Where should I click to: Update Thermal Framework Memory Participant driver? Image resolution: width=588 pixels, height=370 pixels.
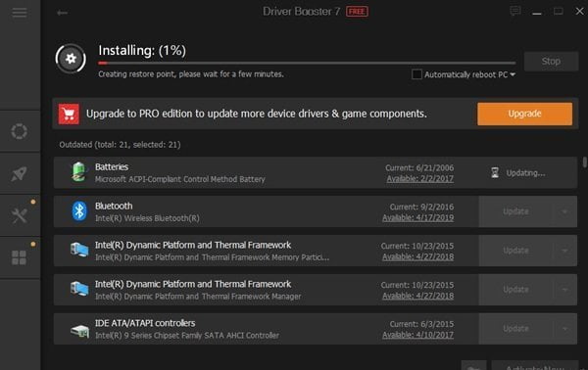[516, 251]
